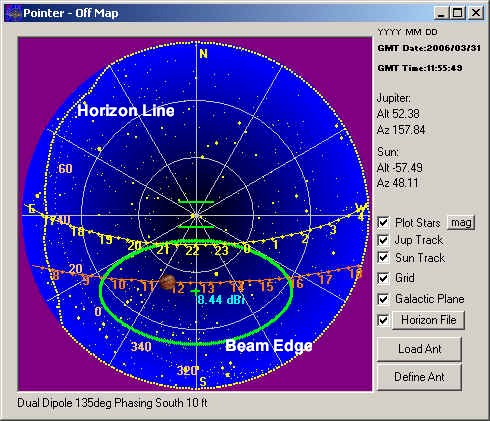Turn off the Galactic Plane checkbox
The image size is (490, 421).
point(383,299)
